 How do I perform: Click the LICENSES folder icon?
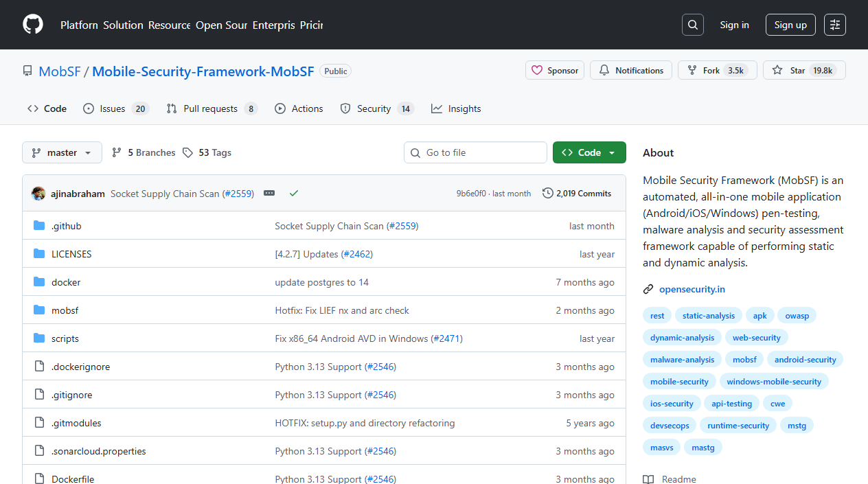[39, 254]
